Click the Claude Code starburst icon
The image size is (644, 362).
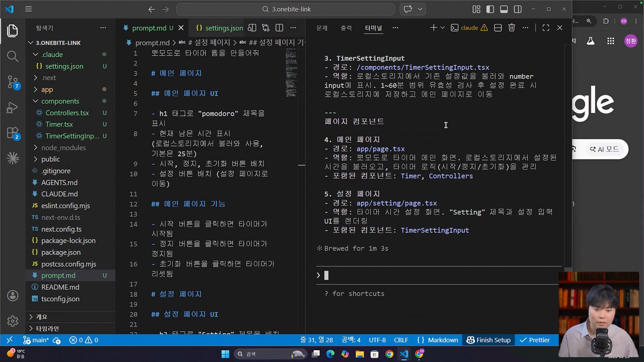[12, 158]
